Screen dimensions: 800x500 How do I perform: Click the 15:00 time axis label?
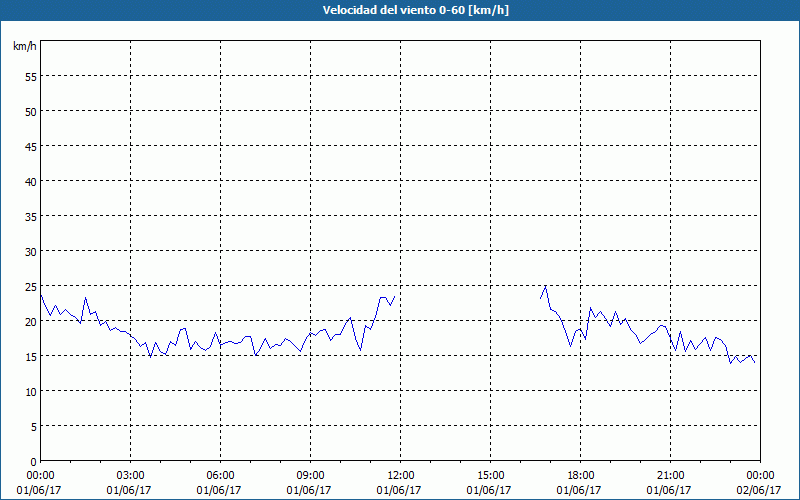tap(490, 476)
